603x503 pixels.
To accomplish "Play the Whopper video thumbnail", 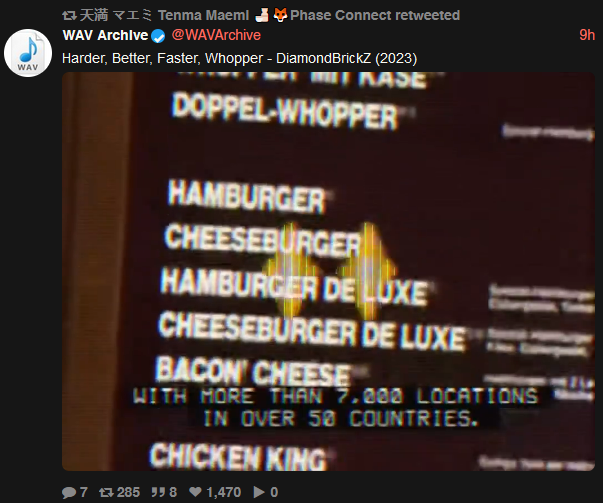I will tap(328, 271).
